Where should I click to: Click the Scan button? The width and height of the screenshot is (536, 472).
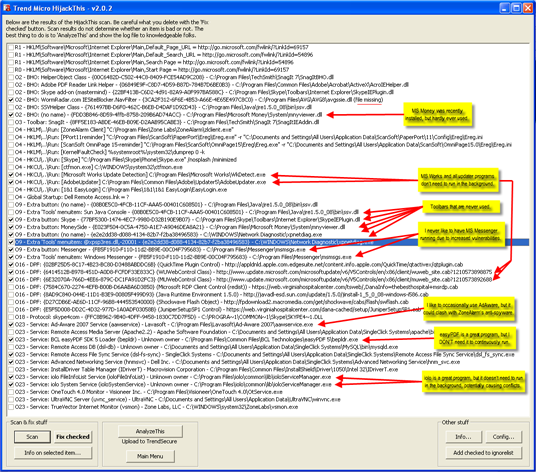click(32, 436)
